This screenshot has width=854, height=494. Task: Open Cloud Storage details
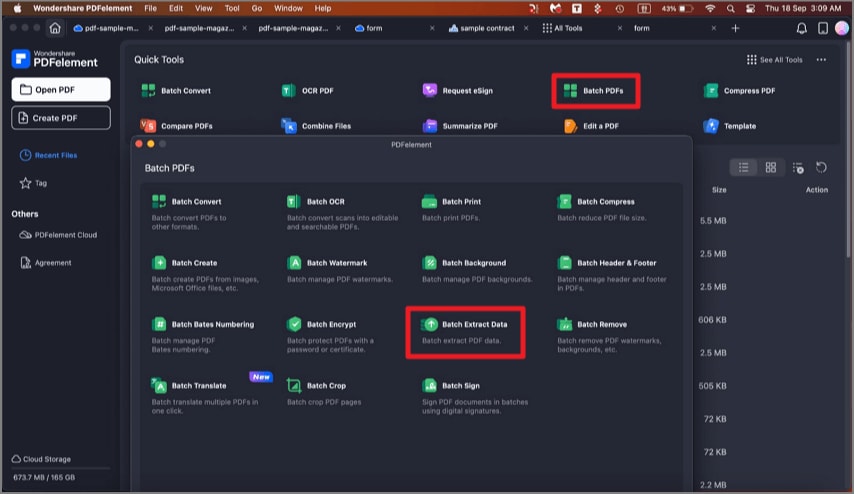(x=41, y=459)
